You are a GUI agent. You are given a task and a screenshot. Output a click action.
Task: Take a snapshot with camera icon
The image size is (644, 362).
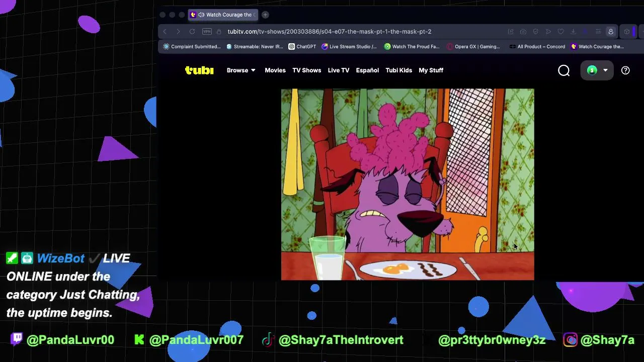(x=523, y=32)
